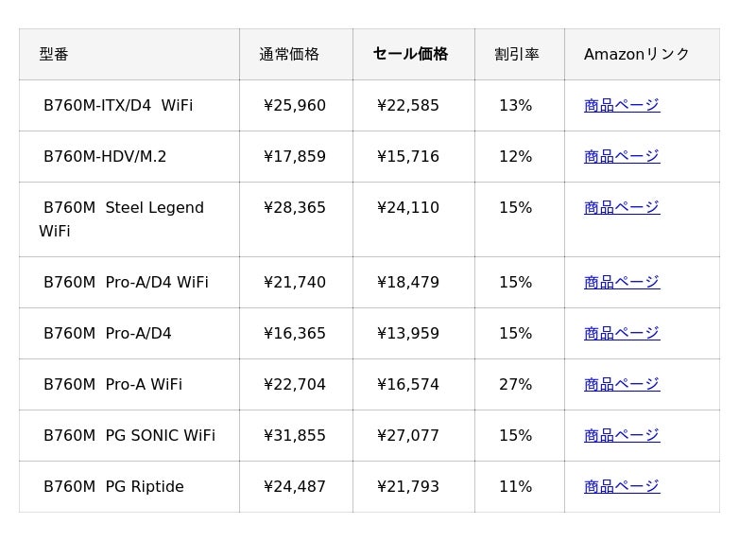This screenshot has height=541, width=756.
Task: Select the B760M-ITX/D4 WiFi model name
Action: tap(118, 105)
